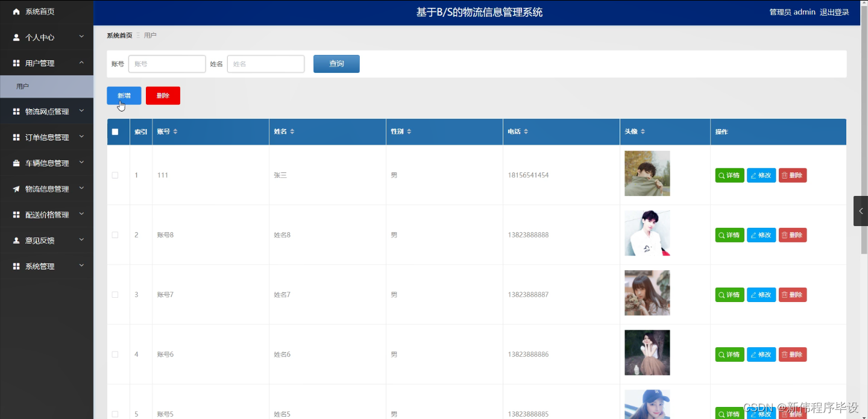Viewport: 868px width, 419px height.
Task: View 详情 for 姓名6
Action: (729, 354)
